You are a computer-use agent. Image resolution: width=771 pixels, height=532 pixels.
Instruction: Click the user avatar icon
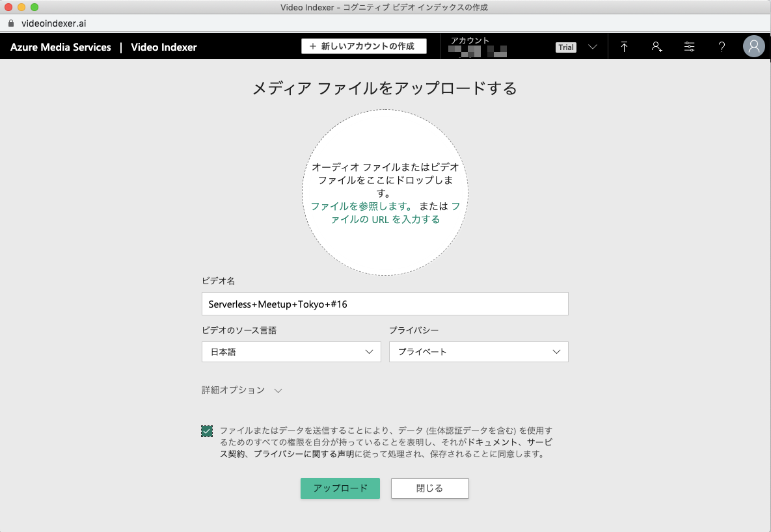[753, 46]
